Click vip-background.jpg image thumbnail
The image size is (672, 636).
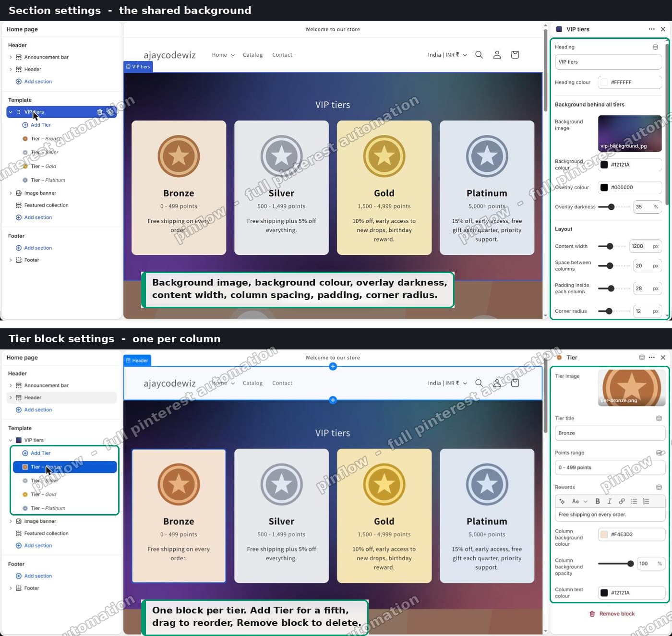point(630,133)
